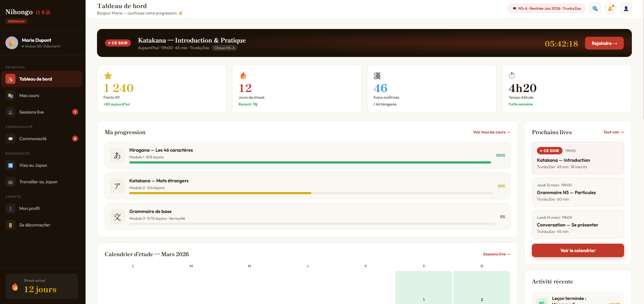Viewport: 644px width, 304px height.
Task: Click 'Katakana — Mots étrangers' title
Action: [x=159, y=181]
